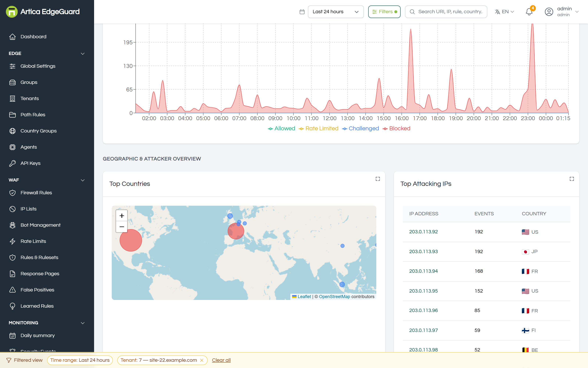
Task: Click the OpenStreetMap attribution link
Action: click(x=334, y=297)
